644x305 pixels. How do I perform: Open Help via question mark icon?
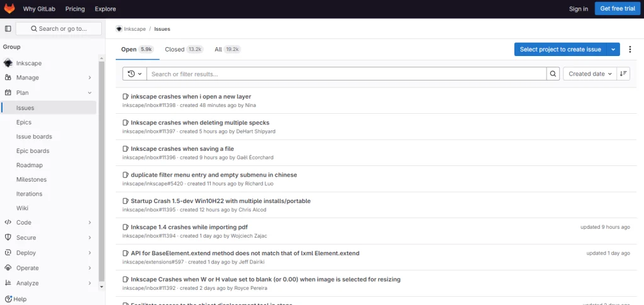point(8,299)
